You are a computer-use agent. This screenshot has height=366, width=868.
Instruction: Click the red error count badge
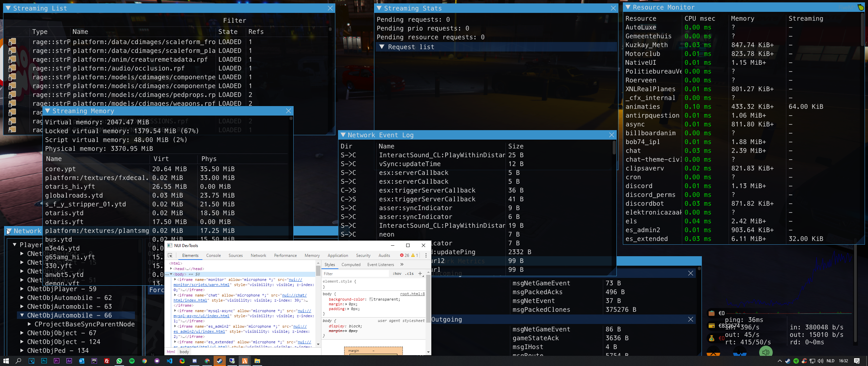click(404, 256)
